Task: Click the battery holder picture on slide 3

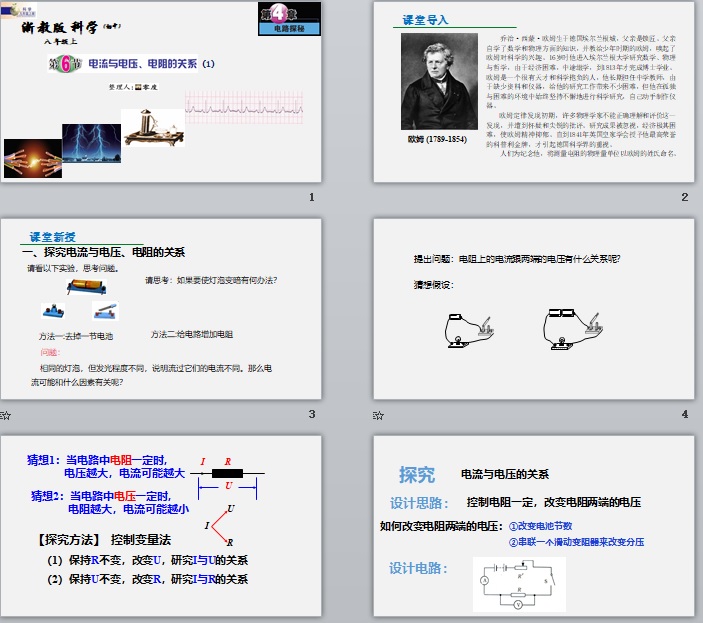Action: click(x=96, y=288)
